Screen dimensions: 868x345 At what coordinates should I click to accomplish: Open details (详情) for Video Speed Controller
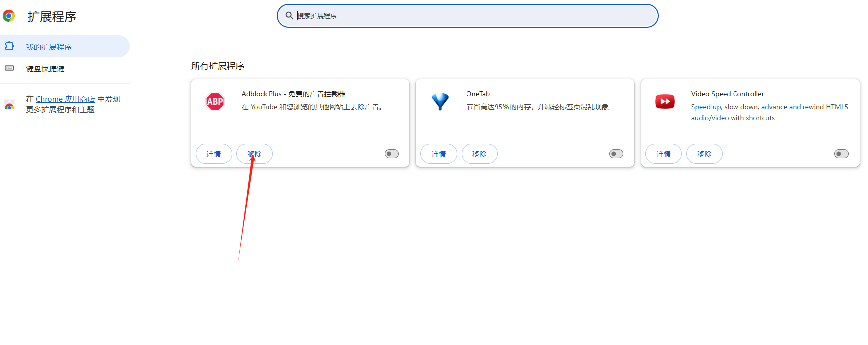click(x=664, y=154)
